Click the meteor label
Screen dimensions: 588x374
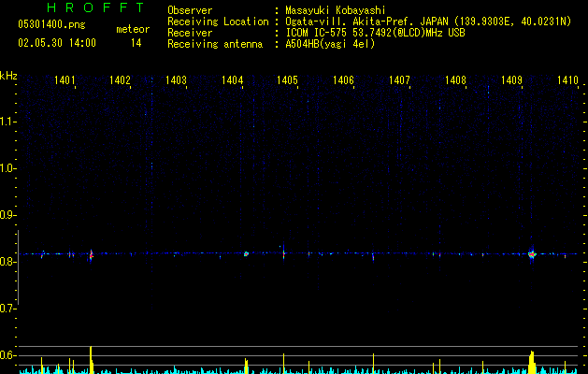tap(133, 29)
